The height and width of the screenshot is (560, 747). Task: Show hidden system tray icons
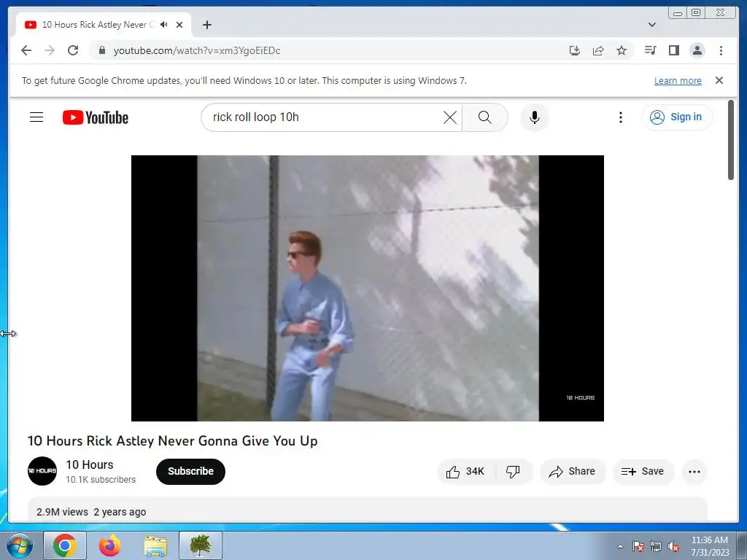point(620,546)
